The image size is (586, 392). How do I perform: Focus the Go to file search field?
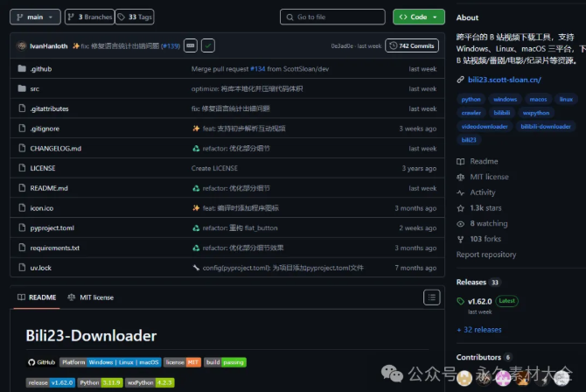332,17
